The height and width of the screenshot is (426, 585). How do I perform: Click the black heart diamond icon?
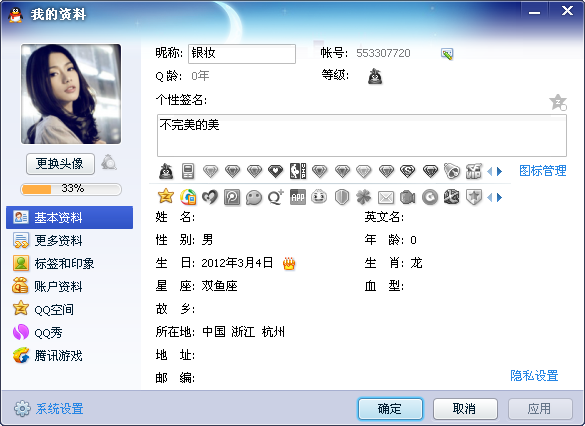[x=276, y=171]
